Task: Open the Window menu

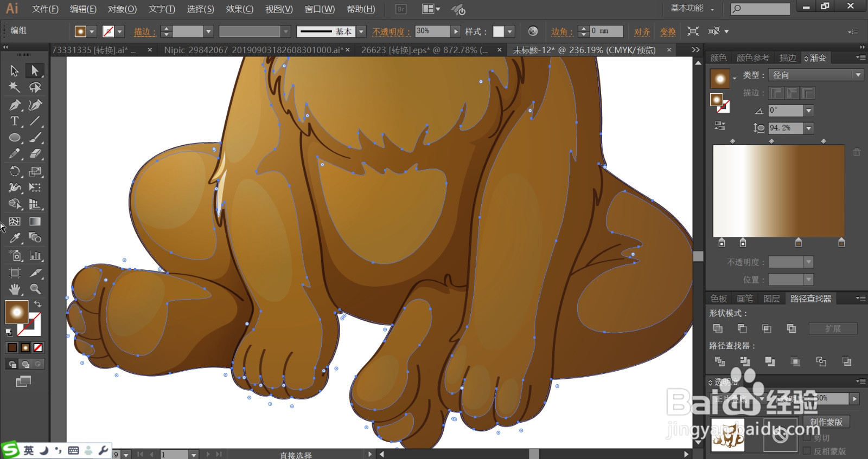Action: [320, 9]
